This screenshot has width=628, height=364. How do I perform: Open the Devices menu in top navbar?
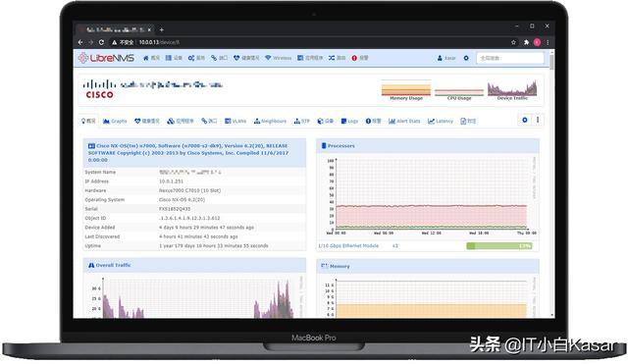(x=174, y=58)
